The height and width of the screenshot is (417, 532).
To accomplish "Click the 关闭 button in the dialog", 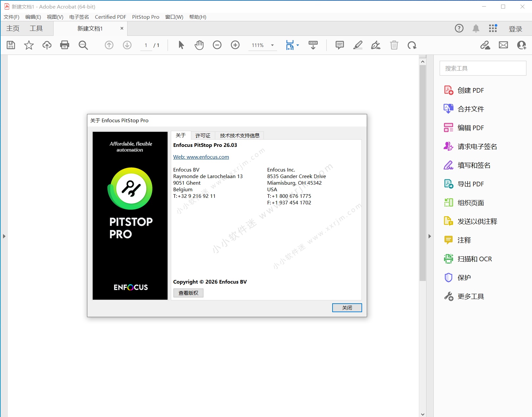I will (x=347, y=308).
